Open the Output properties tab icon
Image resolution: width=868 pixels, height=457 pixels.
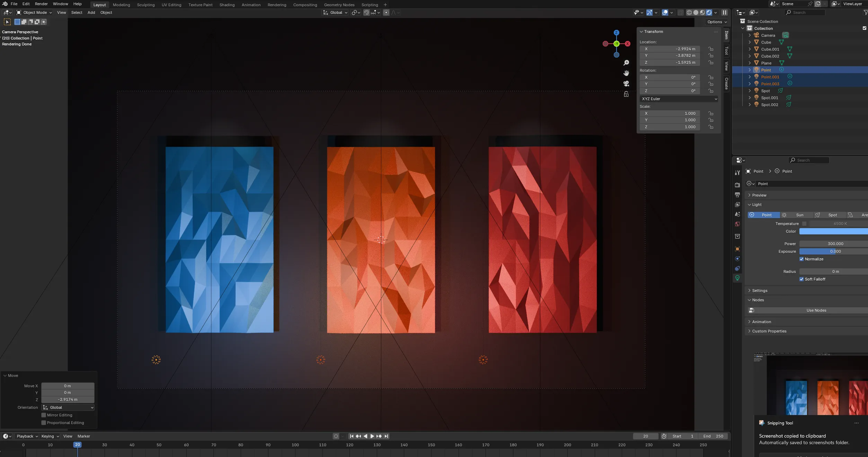pyautogui.click(x=737, y=195)
